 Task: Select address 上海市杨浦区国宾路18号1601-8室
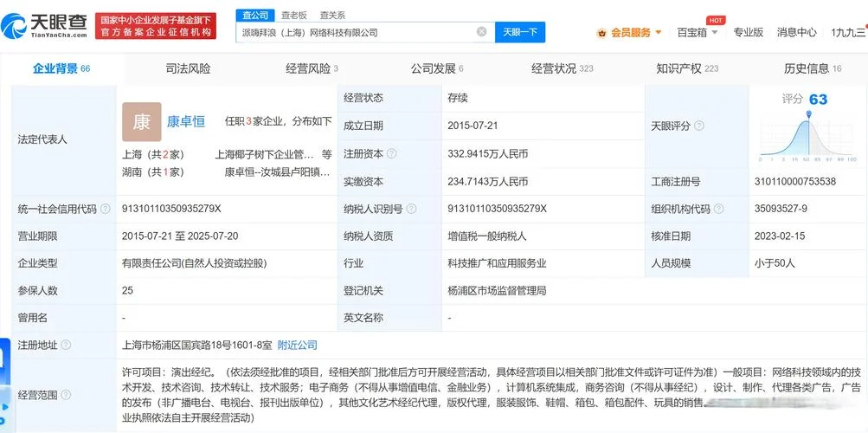pyautogui.click(x=197, y=345)
